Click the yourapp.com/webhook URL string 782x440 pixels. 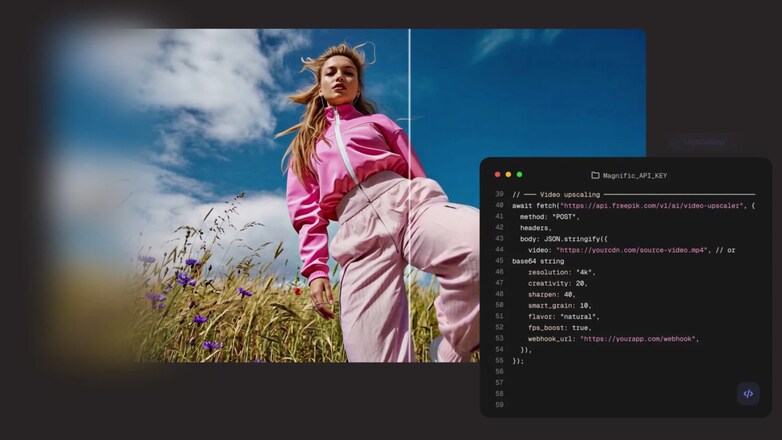tap(638, 339)
